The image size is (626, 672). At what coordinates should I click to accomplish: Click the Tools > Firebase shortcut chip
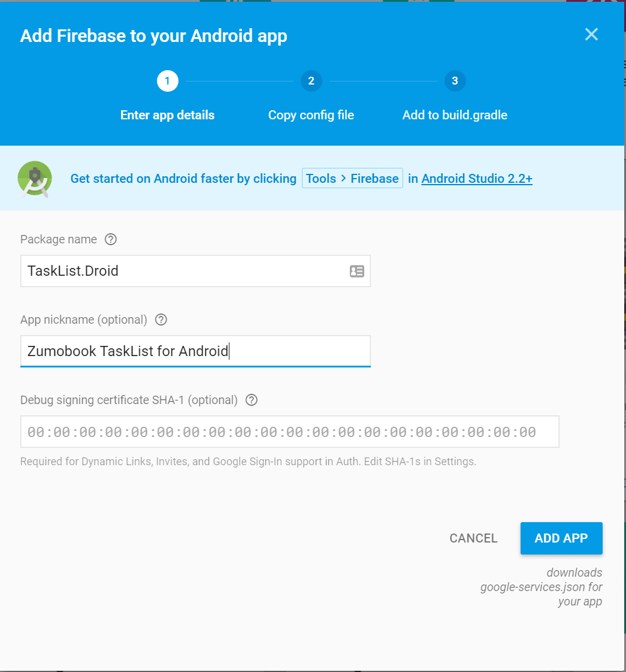coord(352,178)
